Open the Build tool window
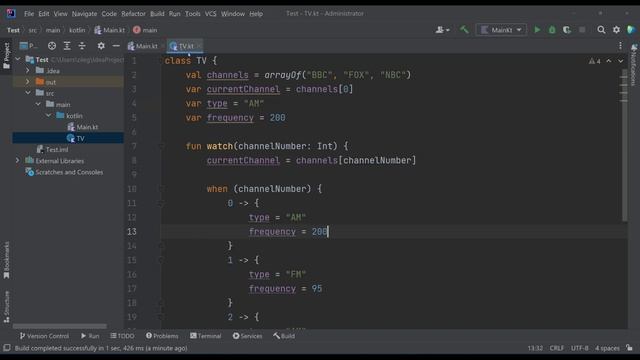The height and width of the screenshot is (360, 640). point(284,336)
